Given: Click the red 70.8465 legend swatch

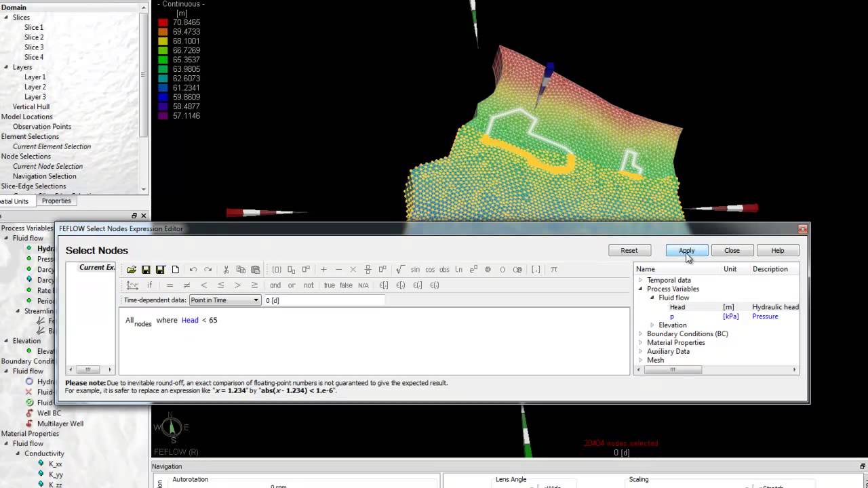Looking at the screenshot, I should (x=163, y=22).
